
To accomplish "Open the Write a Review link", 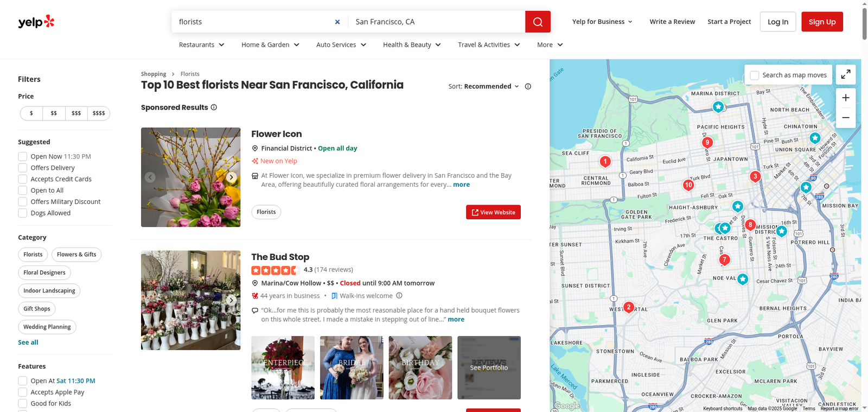I will (x=672, y=22).
